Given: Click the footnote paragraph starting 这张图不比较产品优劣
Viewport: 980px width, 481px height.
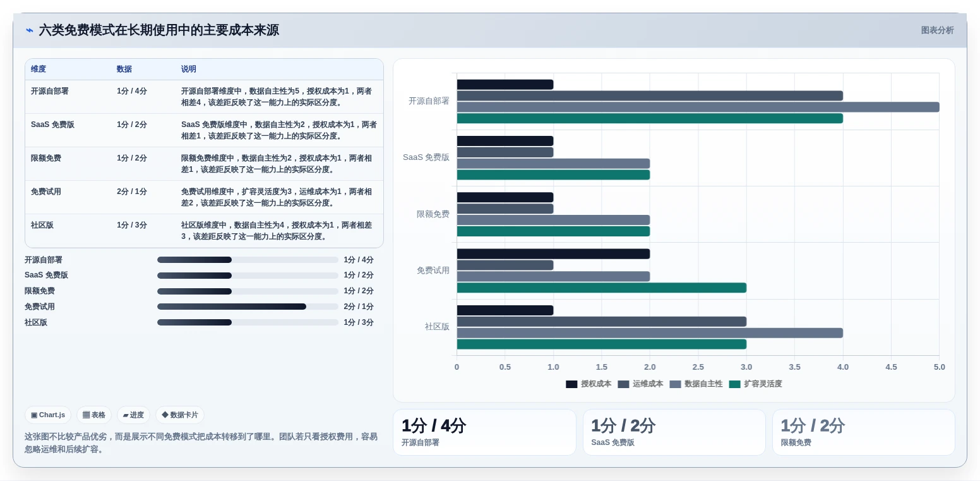Looking at the screenshot, I should pyautogui.click(x=201, y=443).
